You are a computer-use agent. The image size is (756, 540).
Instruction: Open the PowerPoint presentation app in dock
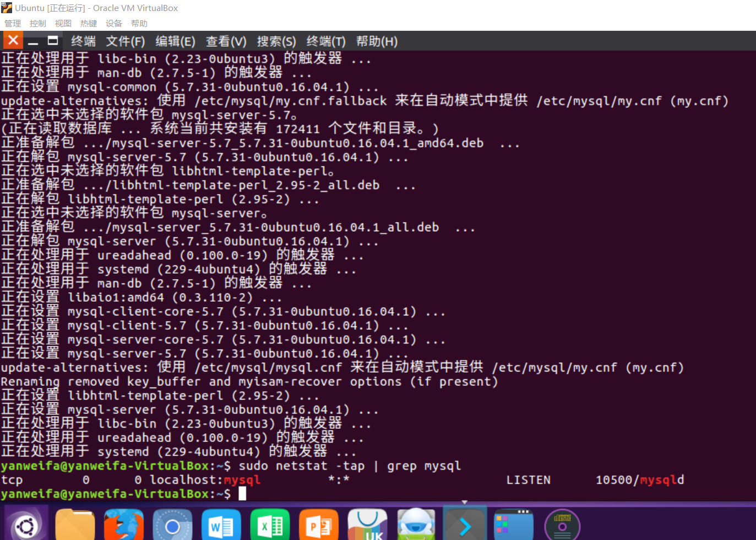click(319, 526)
